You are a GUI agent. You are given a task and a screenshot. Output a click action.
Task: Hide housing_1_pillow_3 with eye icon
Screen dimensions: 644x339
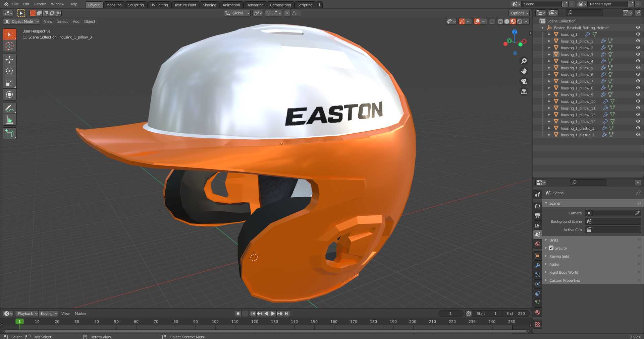tap(638, 54)
